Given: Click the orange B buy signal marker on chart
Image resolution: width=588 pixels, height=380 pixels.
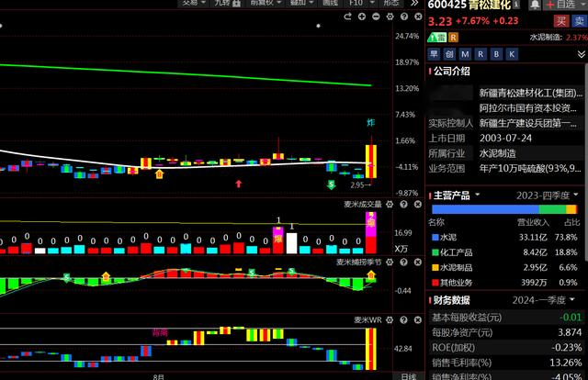Looking at the screenshot, I should click(159, 173).
